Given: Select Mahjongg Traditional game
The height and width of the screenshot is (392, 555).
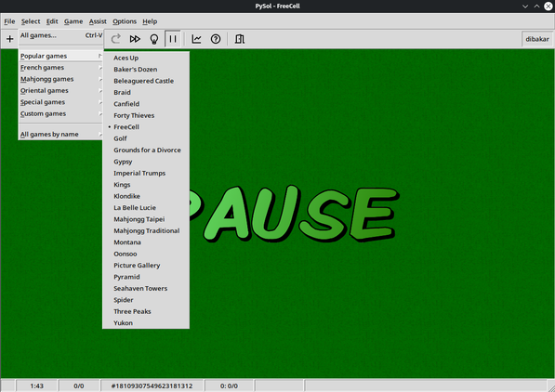Looking at the screenshot, I should click(146, 231).
